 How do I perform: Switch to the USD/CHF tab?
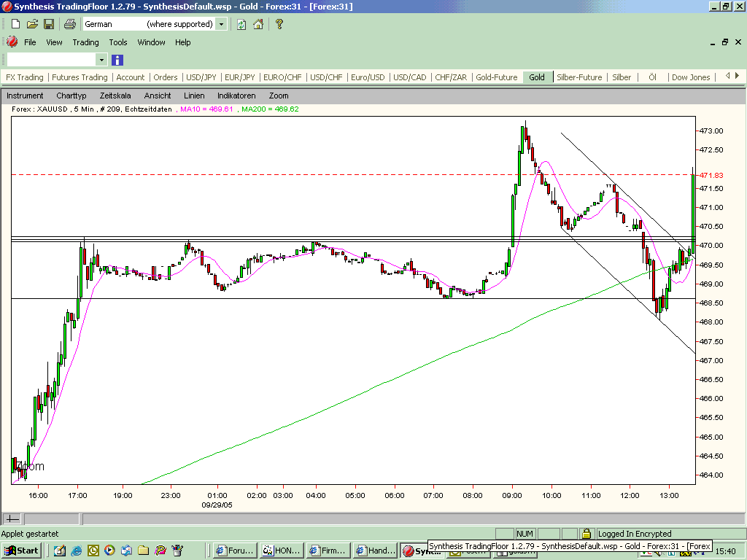326,77
